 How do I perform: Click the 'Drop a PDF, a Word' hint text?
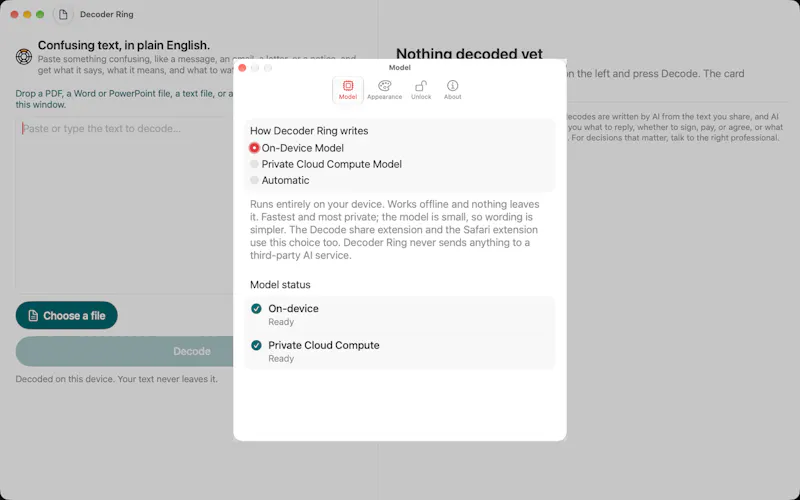pos(124,99)
